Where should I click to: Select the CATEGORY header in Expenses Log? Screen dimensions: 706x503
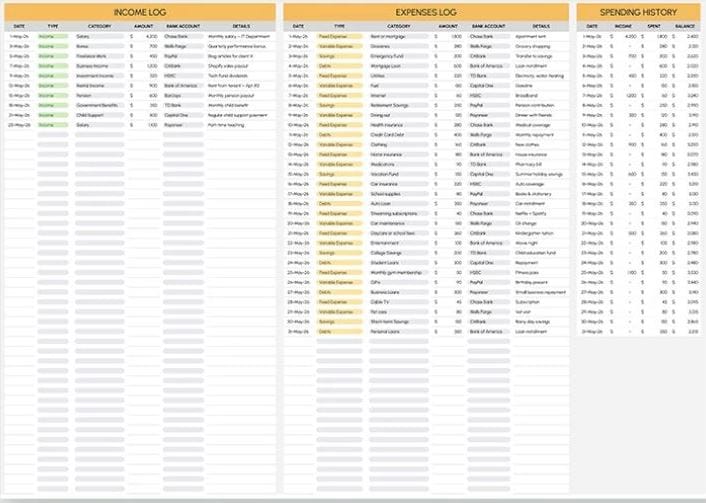coord(398,26)
